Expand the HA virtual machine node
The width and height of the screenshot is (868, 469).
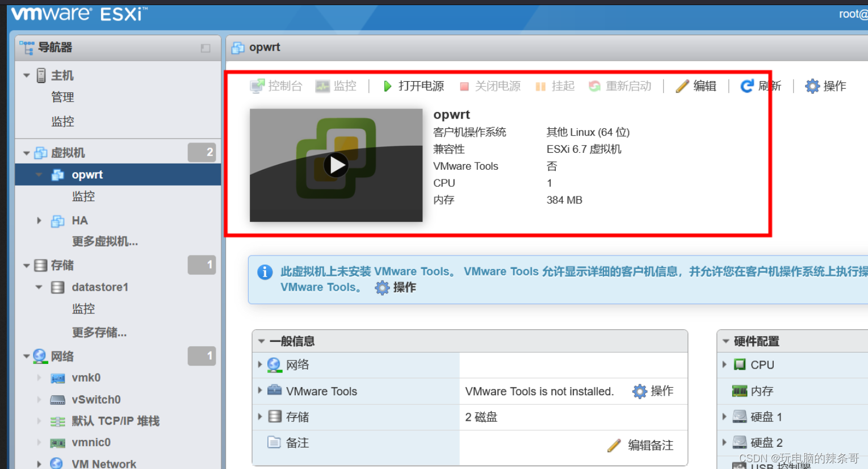[39, 220]
